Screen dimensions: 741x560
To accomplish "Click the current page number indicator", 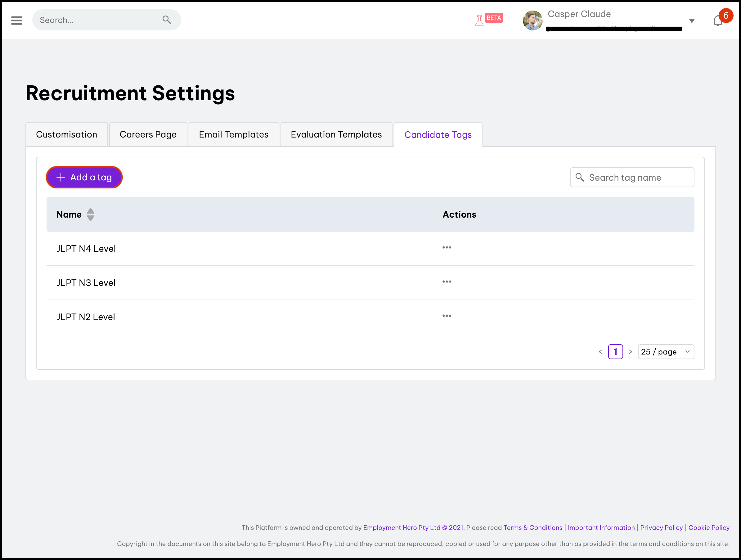I will pos(616,351).
